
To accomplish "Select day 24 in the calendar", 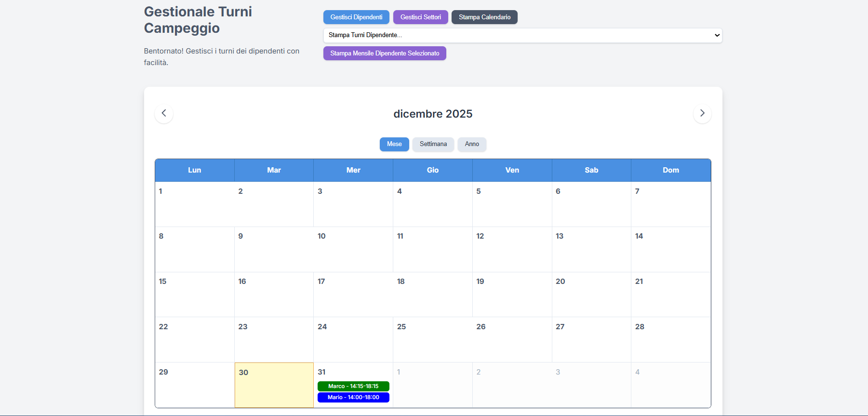I will [353, 339].
